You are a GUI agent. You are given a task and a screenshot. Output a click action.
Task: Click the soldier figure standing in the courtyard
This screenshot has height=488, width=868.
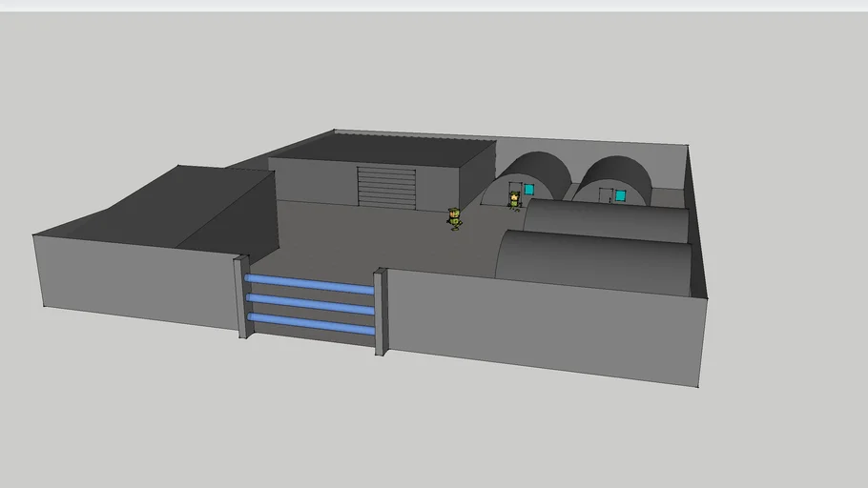455,219
